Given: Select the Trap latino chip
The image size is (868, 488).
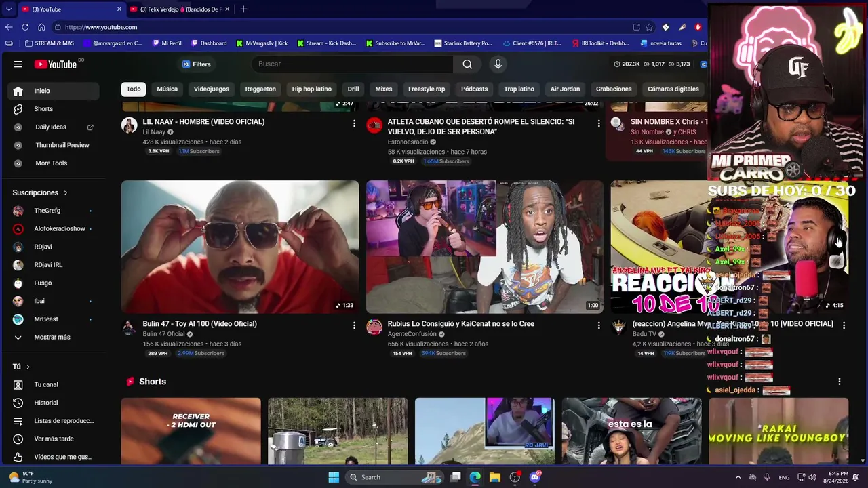Looking at the screenshot, I should [x=519, y=89].
